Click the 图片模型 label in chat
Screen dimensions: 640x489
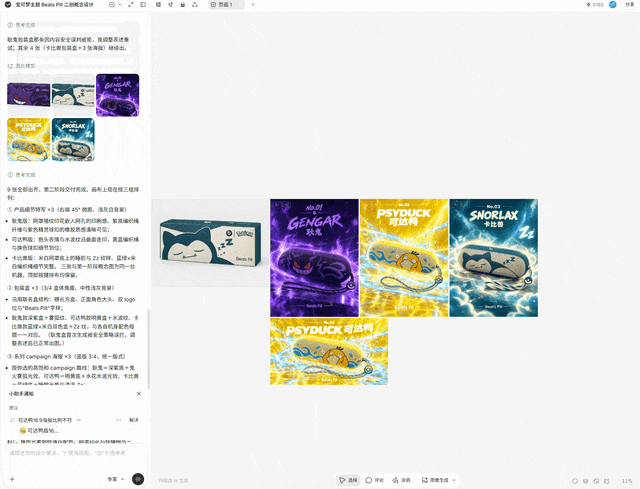[25, 66]
